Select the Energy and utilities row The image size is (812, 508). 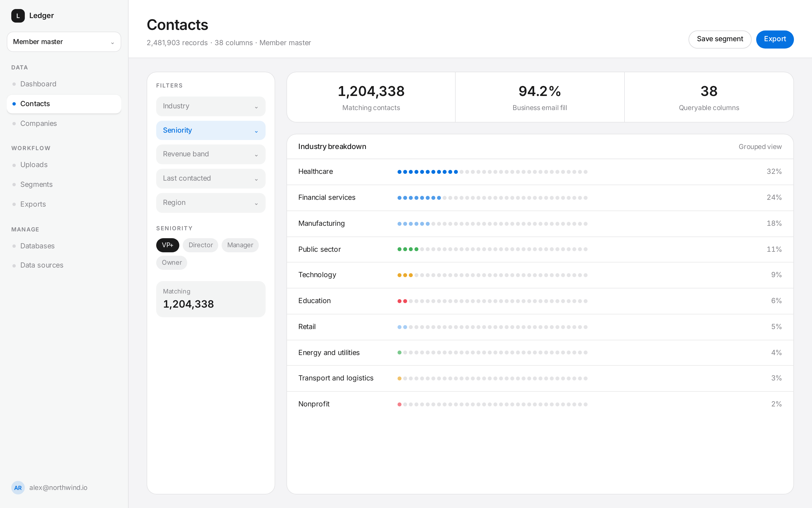pos(540,353)
